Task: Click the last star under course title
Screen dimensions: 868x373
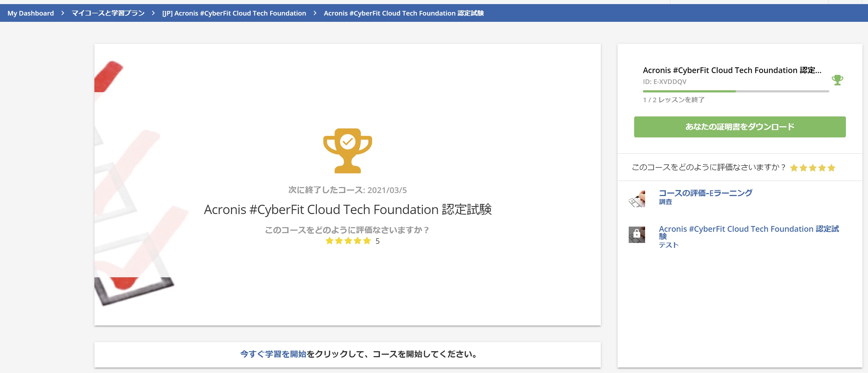Action: click(x=367, y=241)
